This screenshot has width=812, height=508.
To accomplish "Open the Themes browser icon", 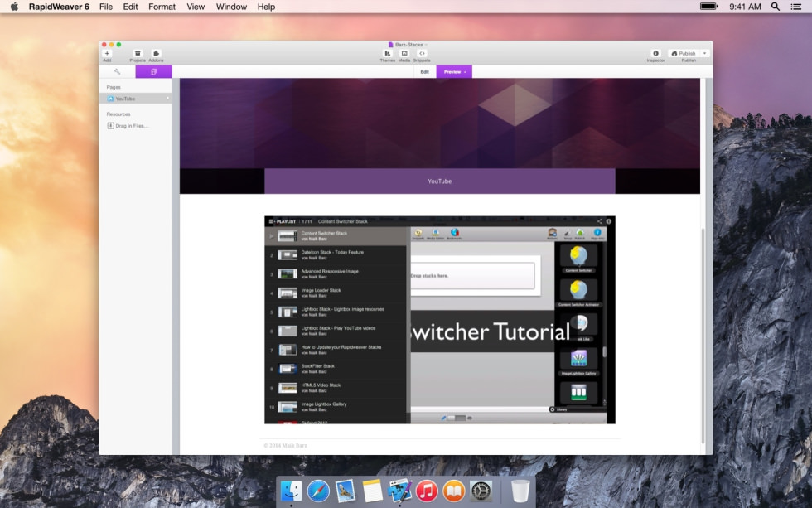I will tap(388, 53).
